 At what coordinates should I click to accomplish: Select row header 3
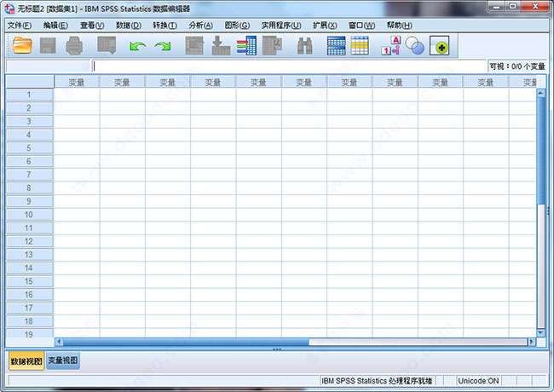click(29, 122)
